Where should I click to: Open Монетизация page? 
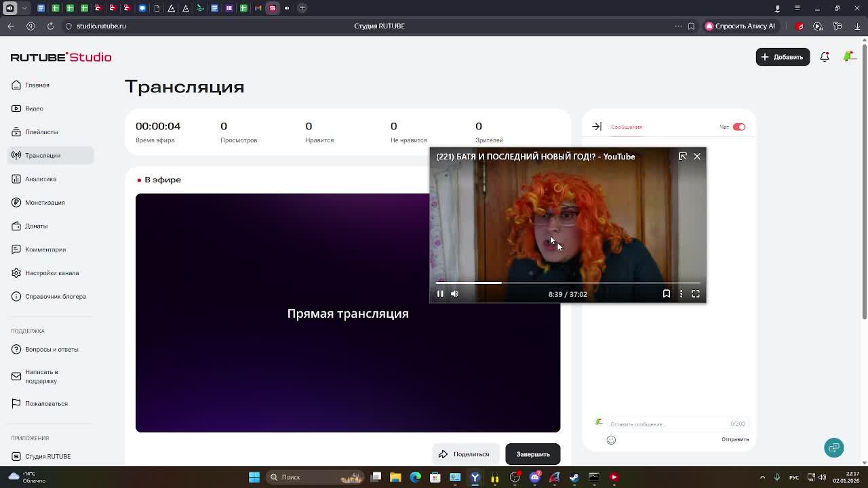(x=45, y=203)
